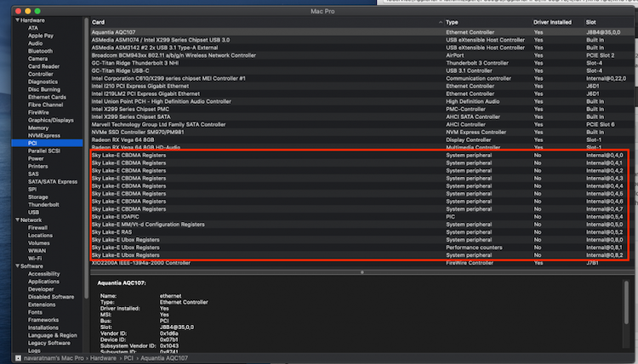Image resolution: width=638 pixels, height=364 pixels.
Task: Select Firewall under Network
Action: coord(37,228)
